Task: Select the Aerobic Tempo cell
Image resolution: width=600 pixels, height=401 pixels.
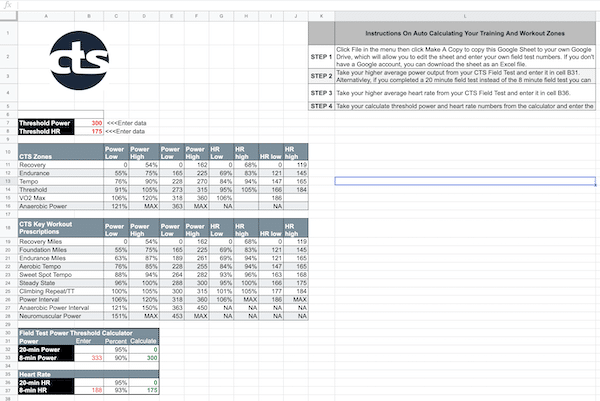Action: click(60, 266)
